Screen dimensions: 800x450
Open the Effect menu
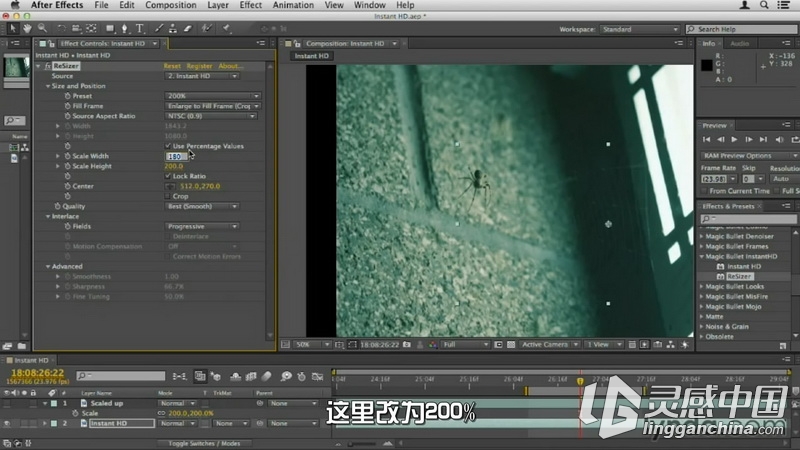tap(251, 5)
